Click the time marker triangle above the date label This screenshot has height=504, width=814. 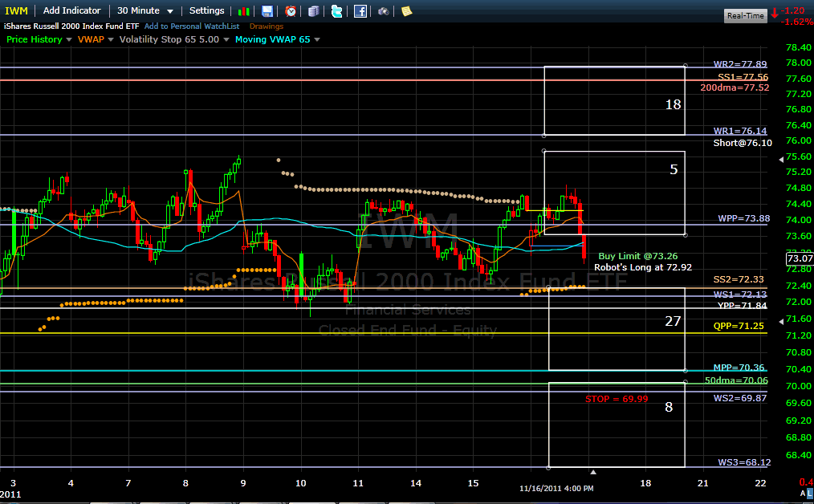[593, 472]
